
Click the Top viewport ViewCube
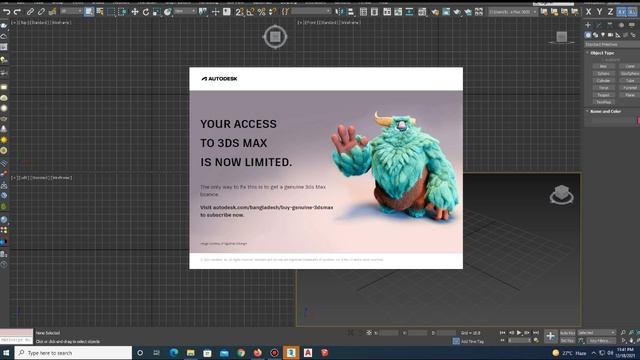(x=275, y=37)
